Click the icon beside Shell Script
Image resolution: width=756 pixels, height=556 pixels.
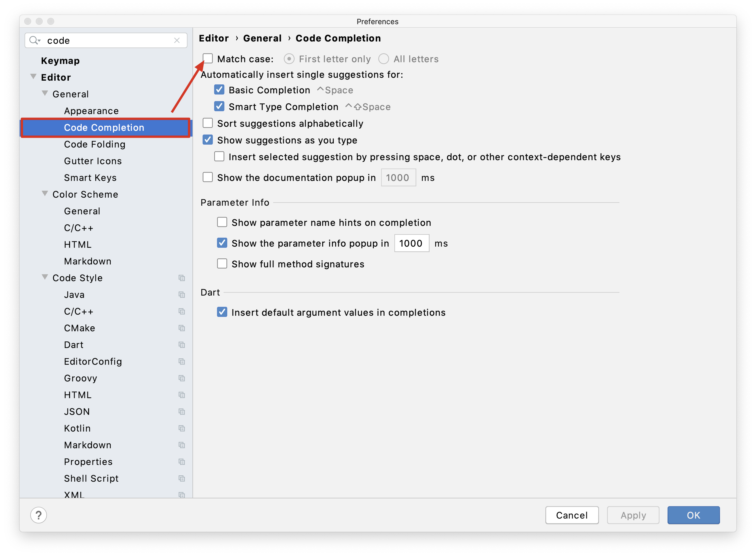click(x=182, y=479)
